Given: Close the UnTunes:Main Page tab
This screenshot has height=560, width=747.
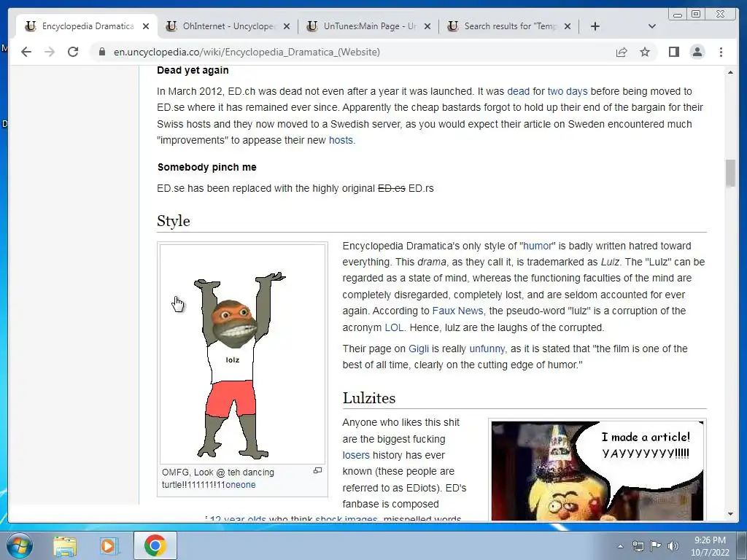Looking at the screenshot, I should pos(427,26).
